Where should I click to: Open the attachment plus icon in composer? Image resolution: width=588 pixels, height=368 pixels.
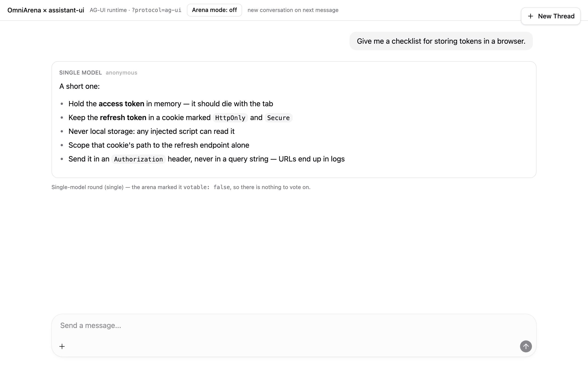[x=62, y=346]
